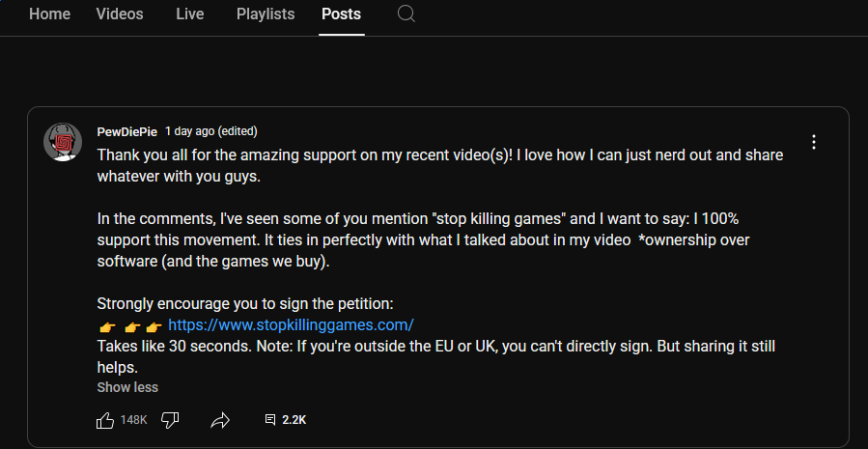Click the pointing hand emoji row
The width and height of the screenshot is (868, 449).
coord(129,326)
